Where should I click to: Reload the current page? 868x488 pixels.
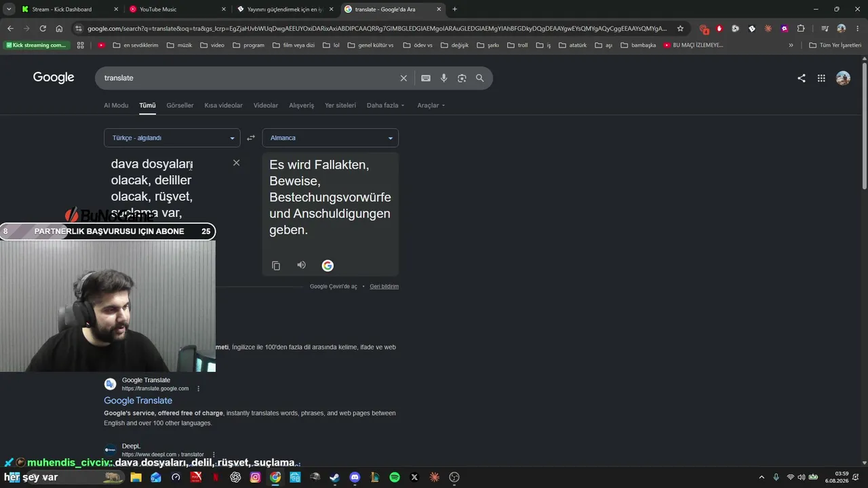pyautogui.click(x=43, y=28)
